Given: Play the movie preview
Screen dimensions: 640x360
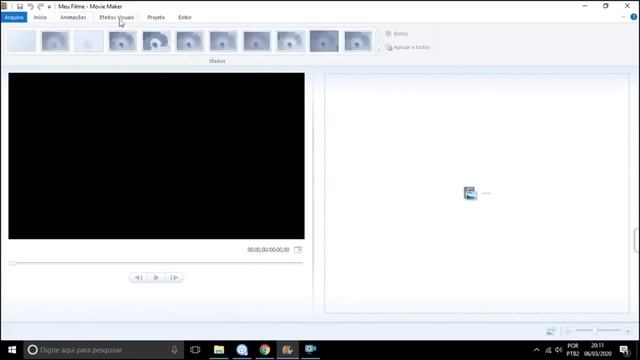Looking at the screenshot, I should (x=156, y=278).
